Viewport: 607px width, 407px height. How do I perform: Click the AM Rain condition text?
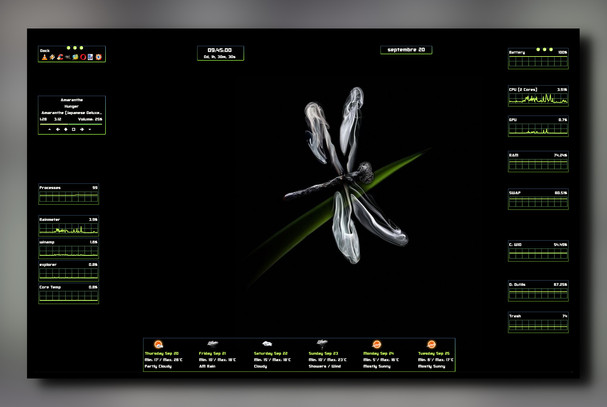coord(207,366)
